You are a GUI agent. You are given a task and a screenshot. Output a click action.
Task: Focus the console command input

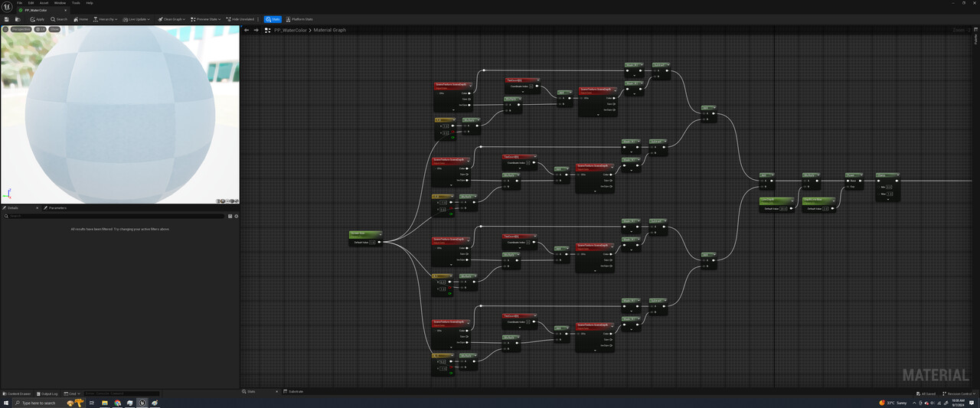(121, 393)
